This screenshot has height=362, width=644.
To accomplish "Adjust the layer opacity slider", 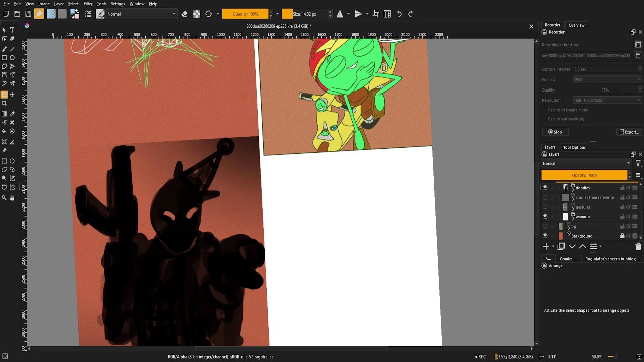I will pyautogui.click(x=585, y=175).
